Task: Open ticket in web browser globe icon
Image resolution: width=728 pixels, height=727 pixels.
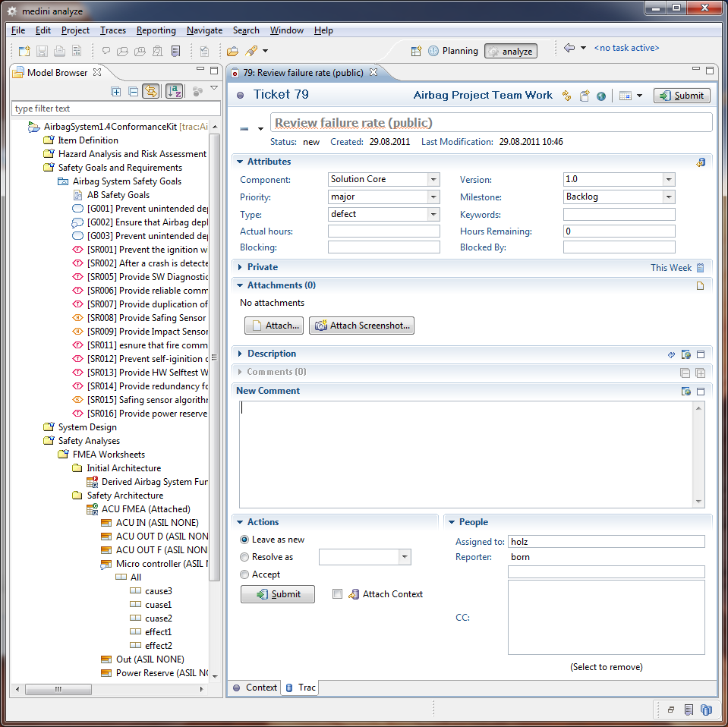Action: 601,96
